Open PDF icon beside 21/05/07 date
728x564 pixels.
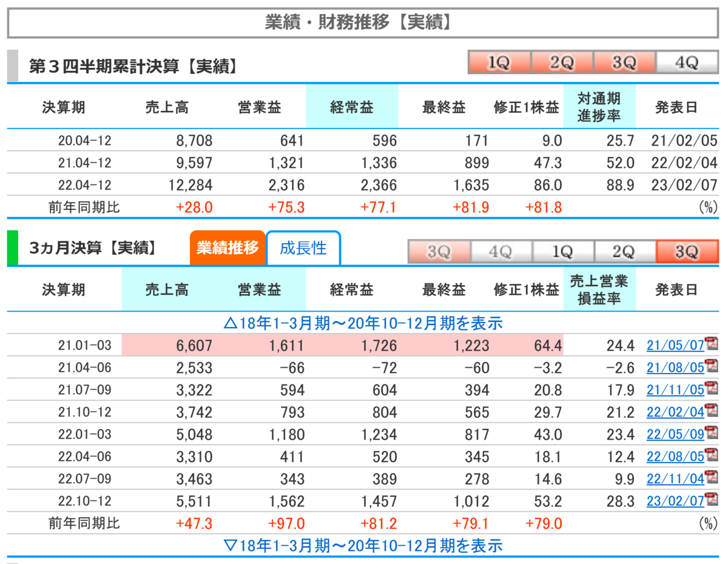pyautogui.click(x=712, y=345)
